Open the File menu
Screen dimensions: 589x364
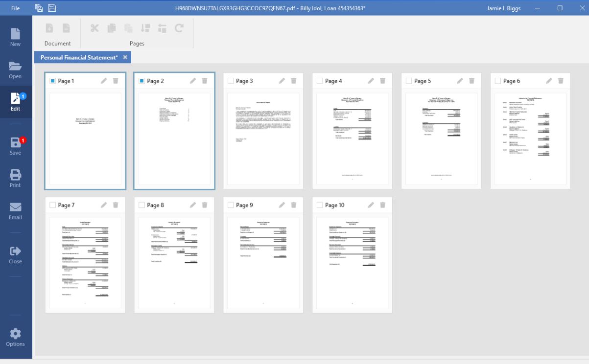pyautogui.click(x=16, y=8)
